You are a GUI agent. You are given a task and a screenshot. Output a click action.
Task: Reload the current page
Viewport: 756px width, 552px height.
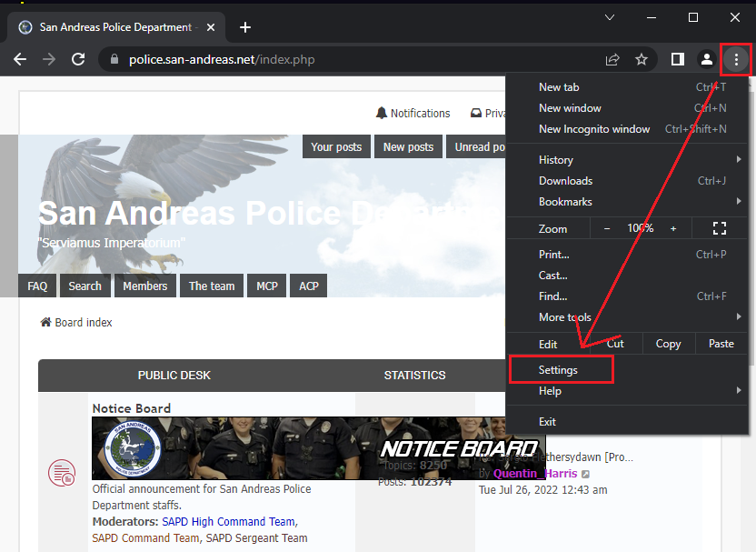coord(78,59)
